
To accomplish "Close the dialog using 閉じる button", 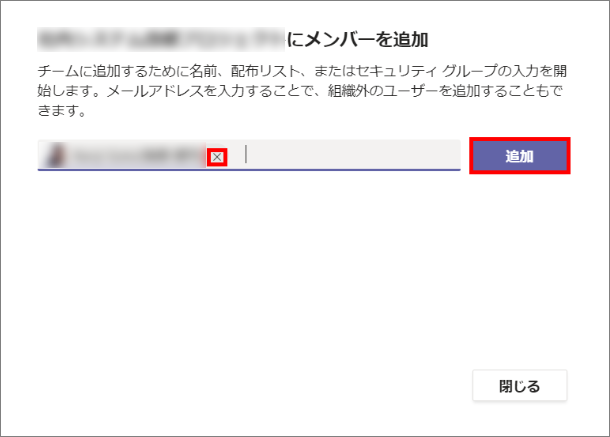I will pos(519,385).
